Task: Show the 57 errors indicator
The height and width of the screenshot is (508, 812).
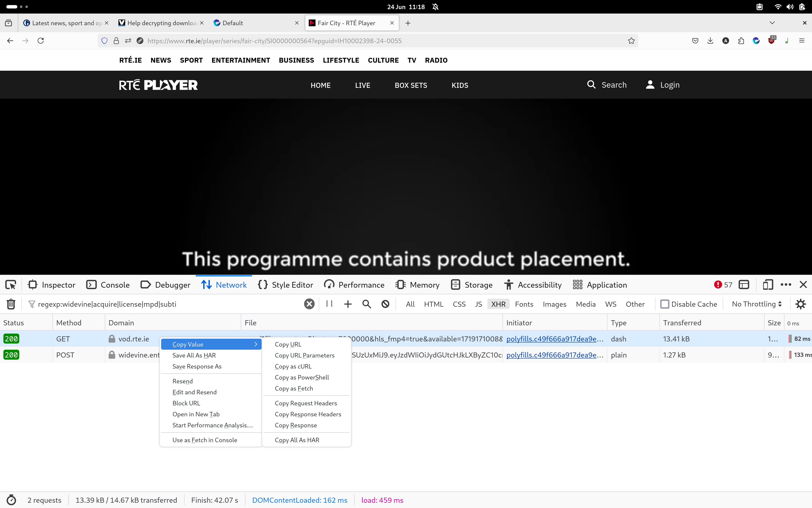Action: point(723,285)
